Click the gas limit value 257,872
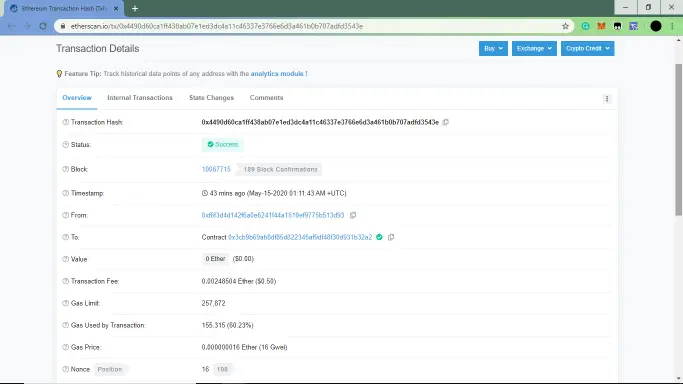Viewport: 683px width, 384px height. coord(213,303)
